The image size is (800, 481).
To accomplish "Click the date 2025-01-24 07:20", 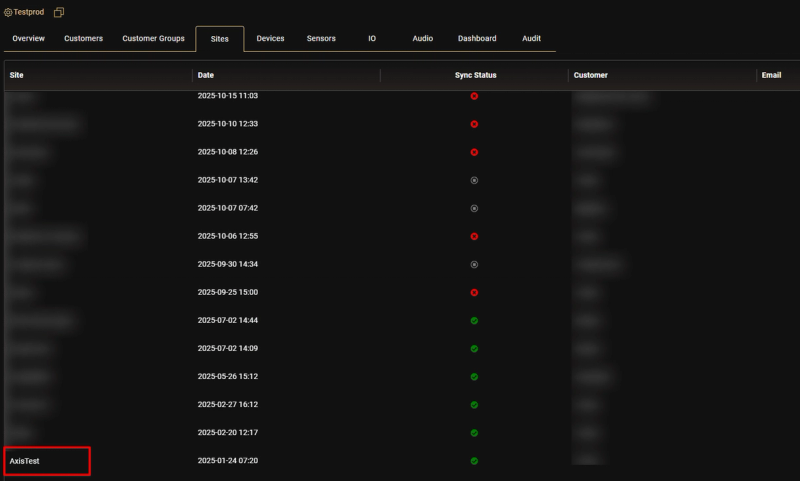I will tap(228, 460).
